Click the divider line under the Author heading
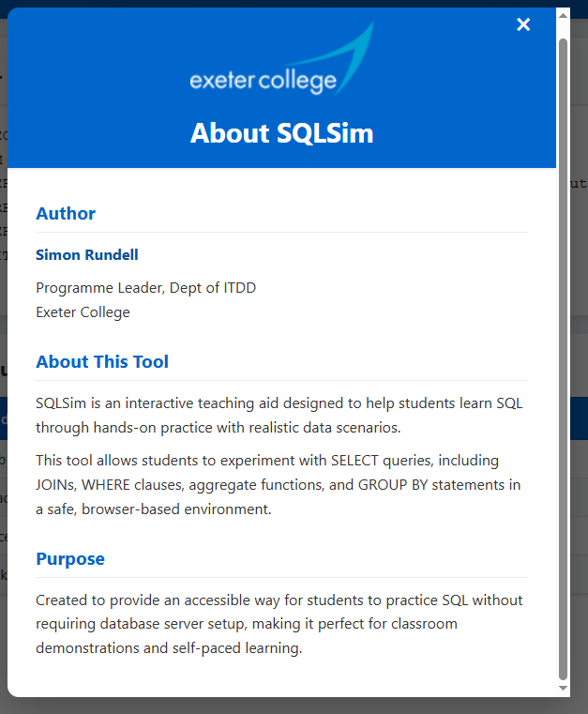Image resolution: width=588 pixels, height=714 pixels. pyautogui.click(x=281, y=232)
